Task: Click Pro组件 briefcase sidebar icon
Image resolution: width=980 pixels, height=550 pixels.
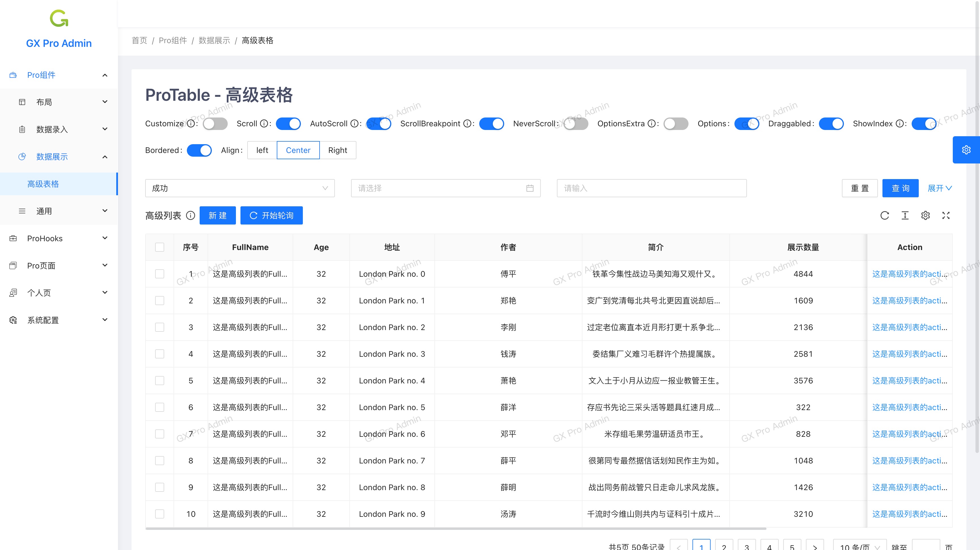Action: 13,75
